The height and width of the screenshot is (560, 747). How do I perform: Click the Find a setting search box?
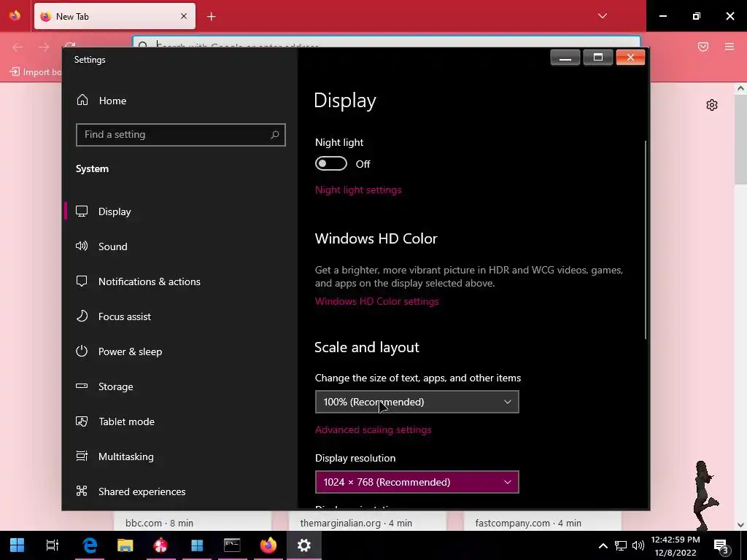[x=181, y=135]
